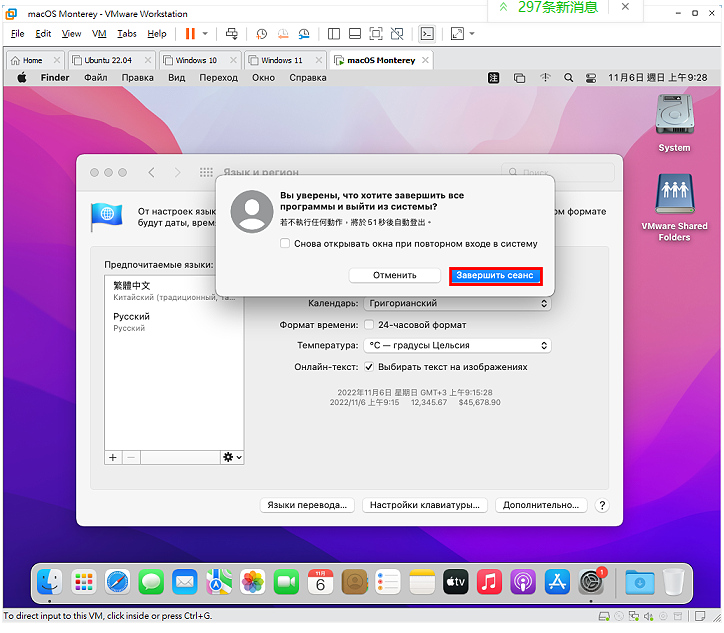Click the VMware pause VM icon
Image resolution: width=724 pixels, height=633 pixels.
point(190,34)
